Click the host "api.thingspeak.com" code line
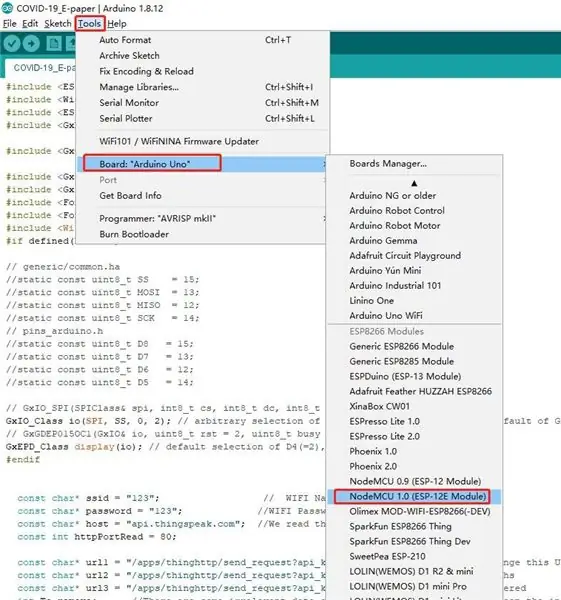The image size is (561, 600). tap(131, 524)
